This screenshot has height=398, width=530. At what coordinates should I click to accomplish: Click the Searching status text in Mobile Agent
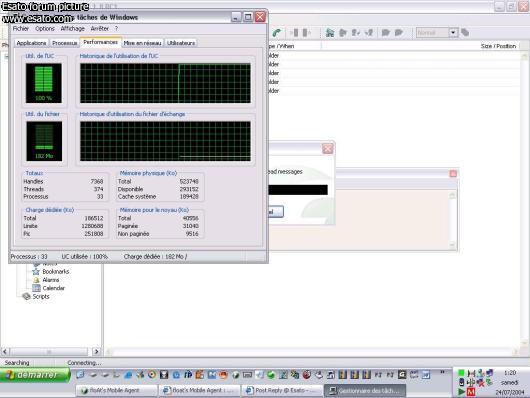[17, 363]
